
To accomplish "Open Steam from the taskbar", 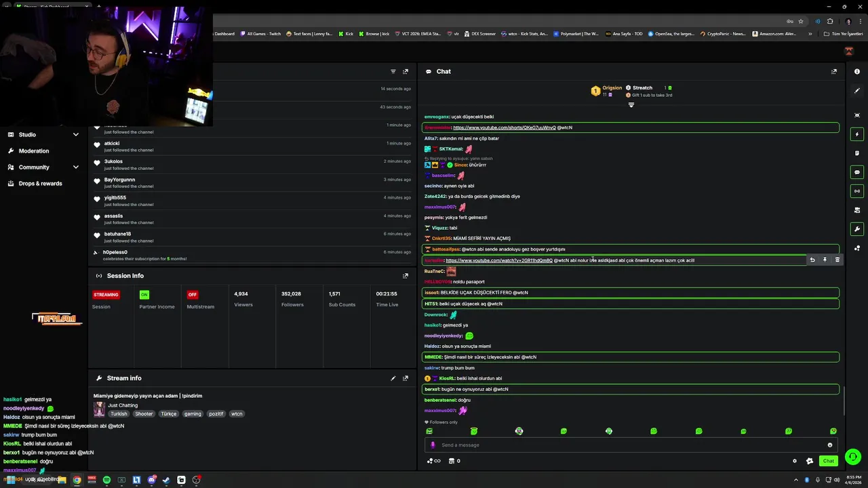I will [x=166, y=480].
